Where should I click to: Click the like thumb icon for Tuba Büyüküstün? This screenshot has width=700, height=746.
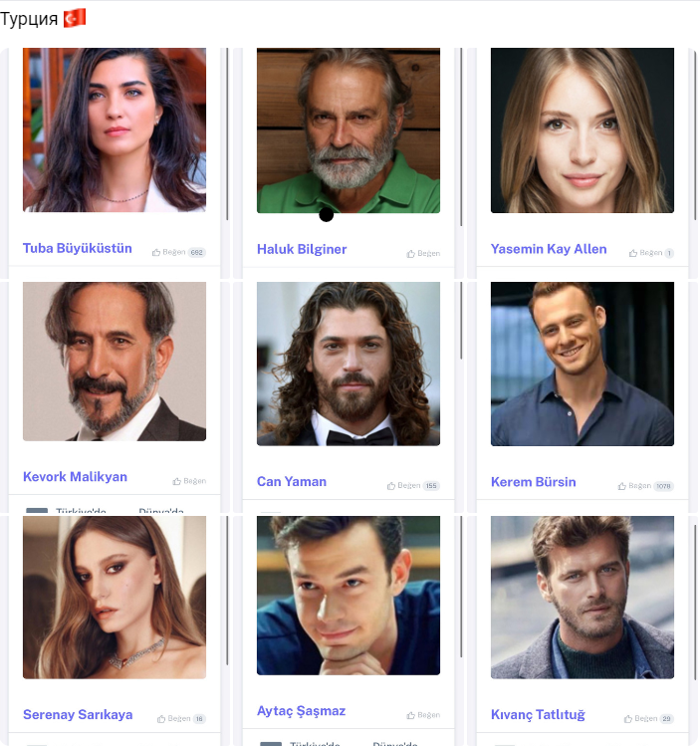tap(156, 252)
